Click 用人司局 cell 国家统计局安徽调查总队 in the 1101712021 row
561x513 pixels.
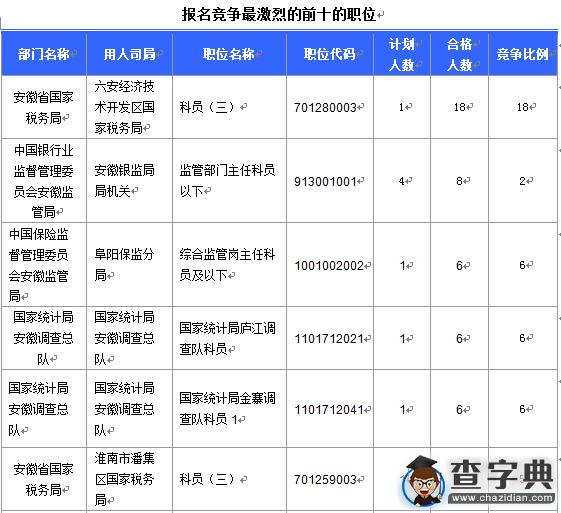pyautogui.click(x=125, y=338)
